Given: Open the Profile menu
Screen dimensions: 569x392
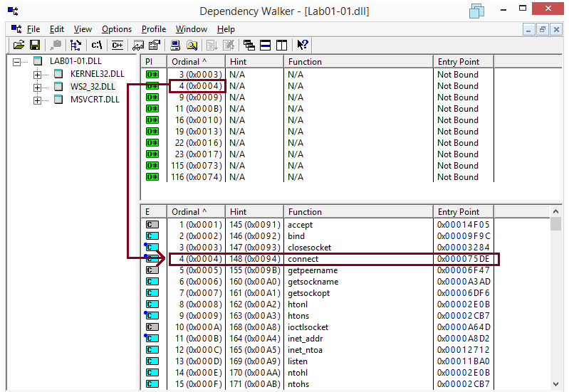Looking at the screenshot, I should pos(153,29).
